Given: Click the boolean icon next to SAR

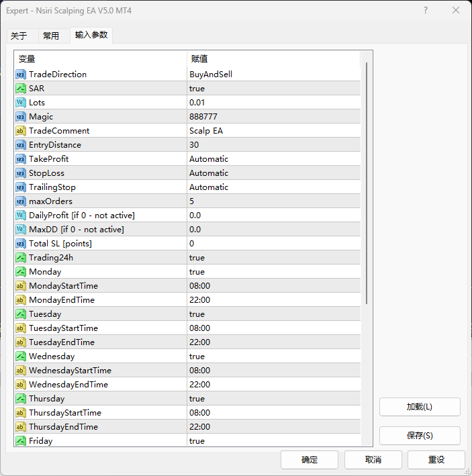Looking at the screenshot, I should pyautogui.click(x=21, y=89).
